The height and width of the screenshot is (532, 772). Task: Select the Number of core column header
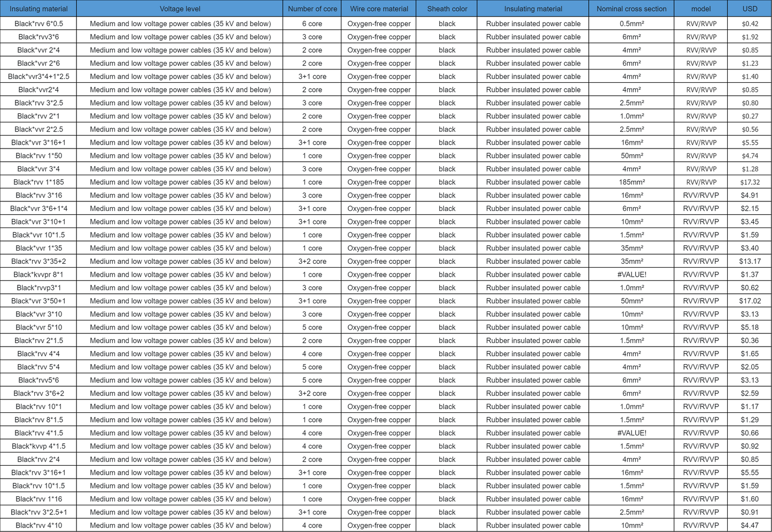pos(312,9)
